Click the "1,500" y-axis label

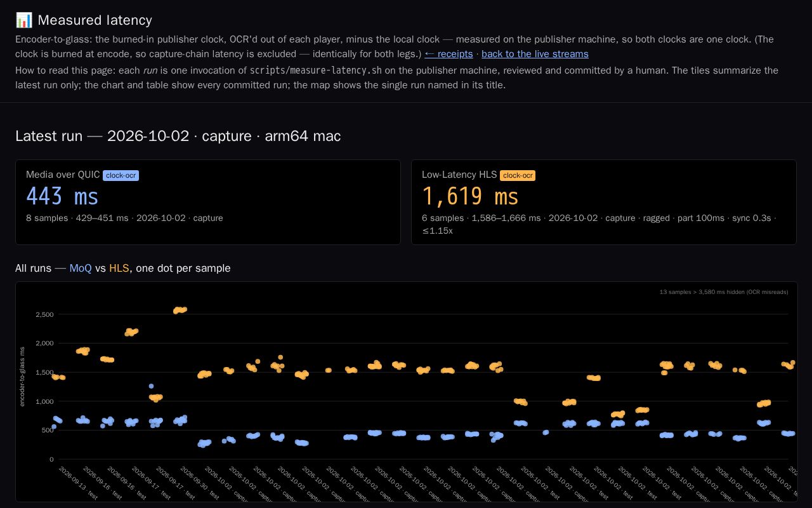[45, 372]
